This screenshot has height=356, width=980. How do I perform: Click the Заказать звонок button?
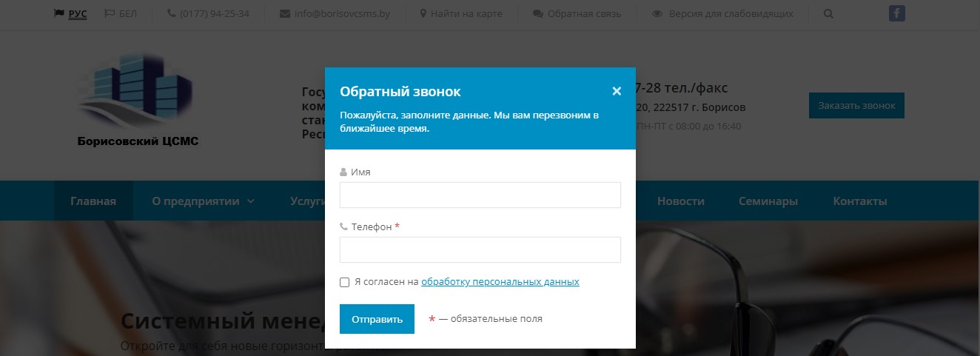click(x=856, y=106)
